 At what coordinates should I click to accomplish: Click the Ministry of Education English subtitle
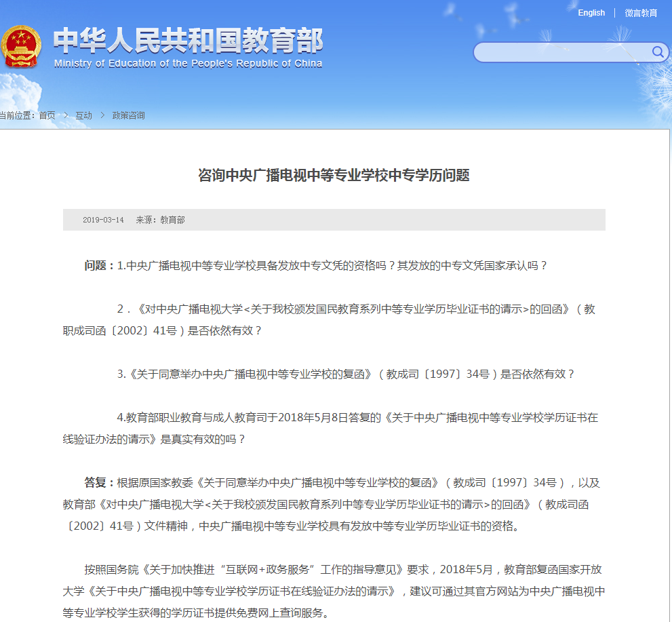pyautogui.click(x=188, y=64)
